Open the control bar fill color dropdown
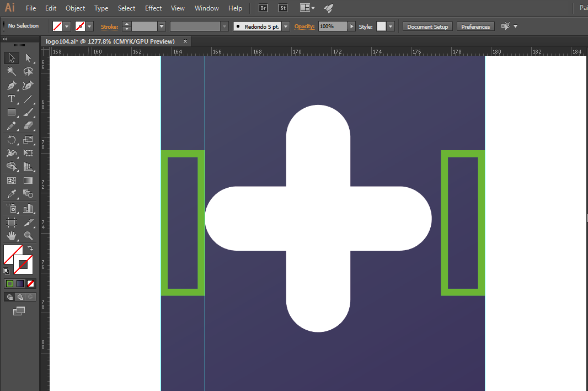Viewport: 588px width, 391px height. click(x=67, y=27)
